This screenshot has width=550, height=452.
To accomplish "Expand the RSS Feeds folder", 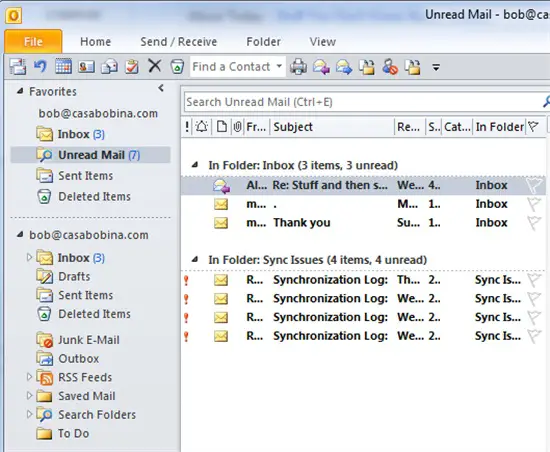I will click(x=29, y=377).
